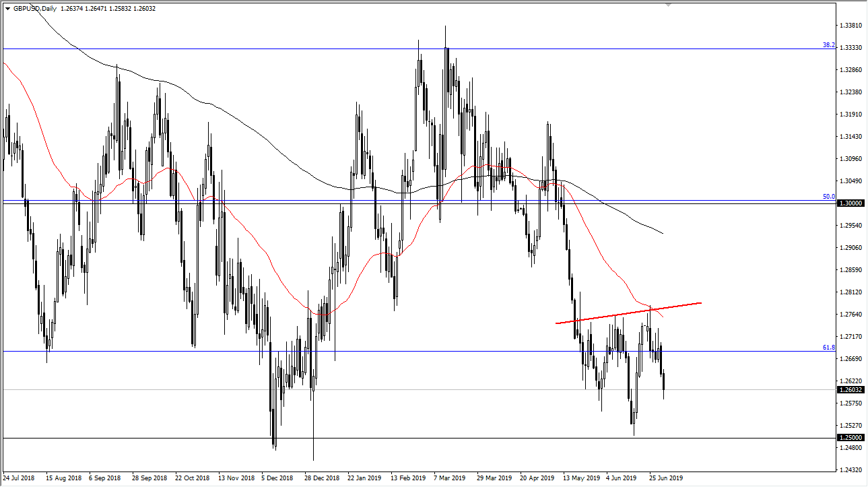Image resolution: width=868 pixels, height=487 pixels.
Task: Click the 25 Jun 2019 date label
Action: pyautogui.click(x=665, y=478)
